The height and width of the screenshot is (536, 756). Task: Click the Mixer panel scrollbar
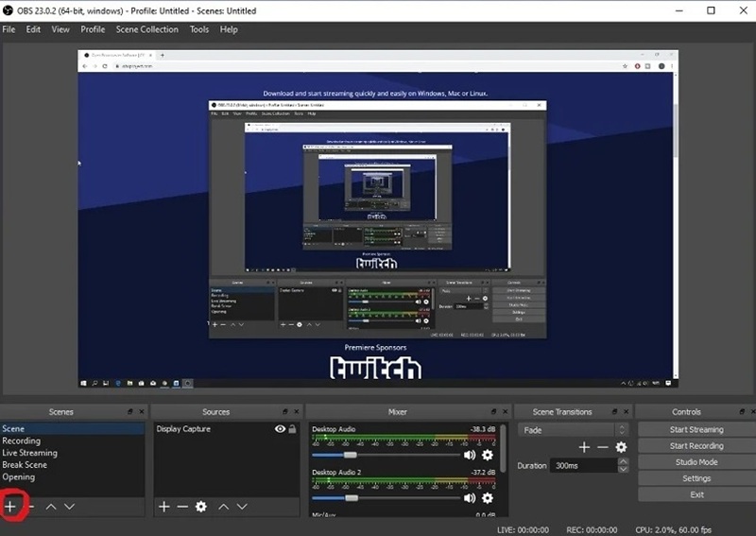click(x=504, y=449)
